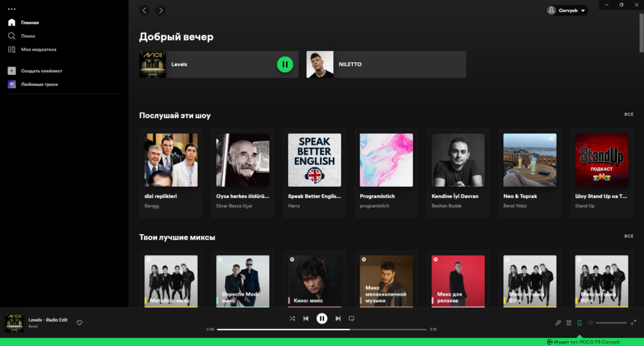
Task: Open the connect to device icon
Action: [x=579, y=323]
